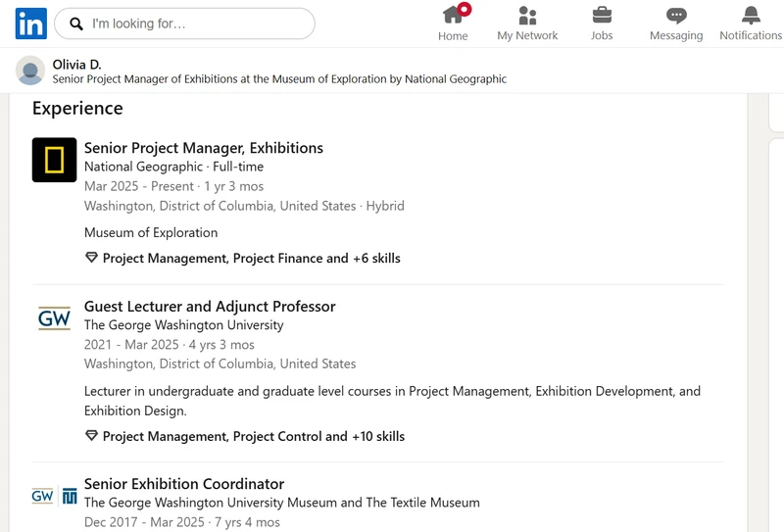
Task: Click Olivia D. name in sticky header
Action: (77, 65)
